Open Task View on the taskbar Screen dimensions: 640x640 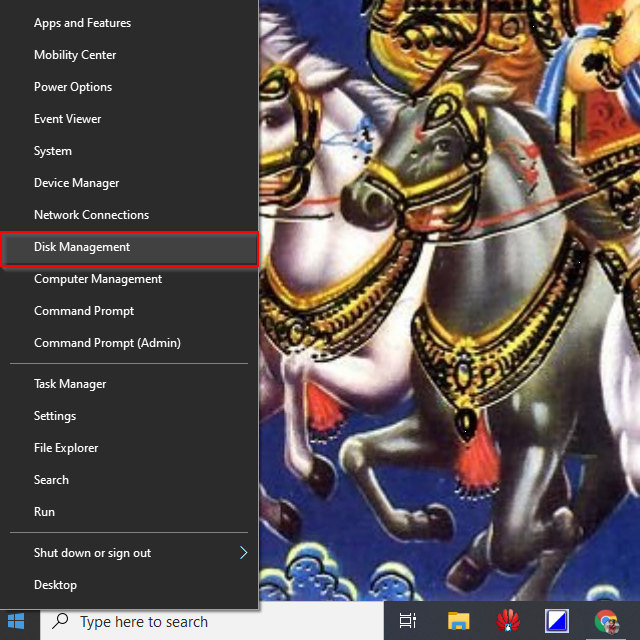(x=407, y=622)
